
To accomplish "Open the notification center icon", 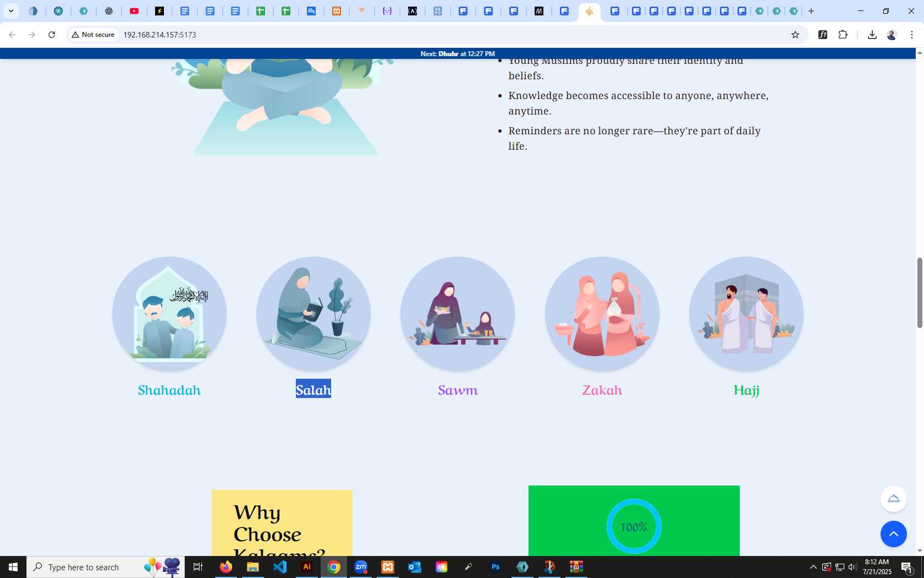I will click(908, 567).
